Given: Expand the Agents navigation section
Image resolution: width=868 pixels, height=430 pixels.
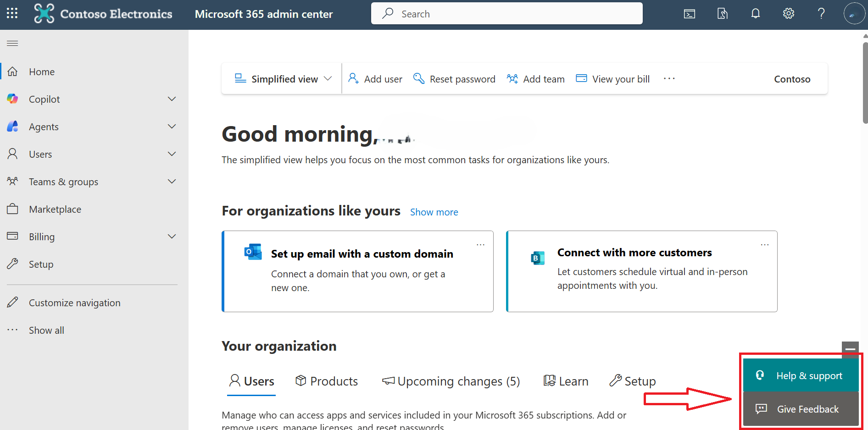Looking at the screenshot, I should point(172,127).
